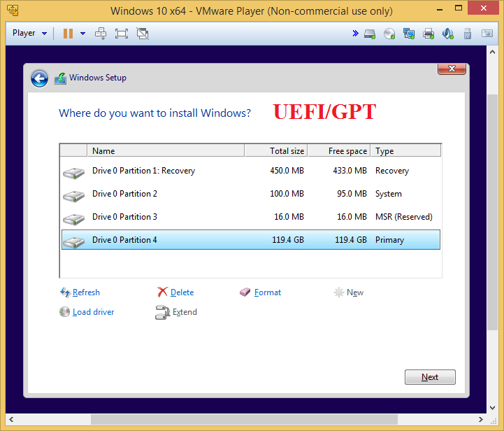Select Drive 0 Partition 3 row
The width and height of the screenshot is (504, 431).
(x=251, y=217)
